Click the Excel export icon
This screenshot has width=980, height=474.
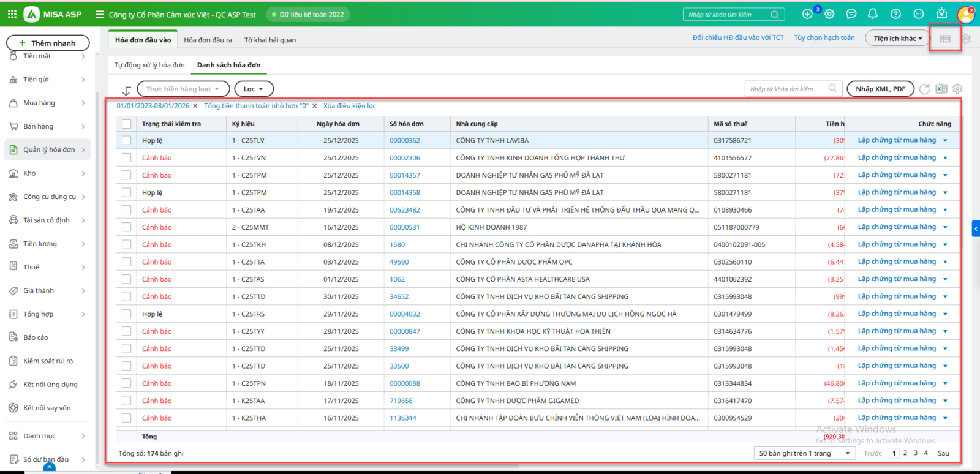pos(941,89)
